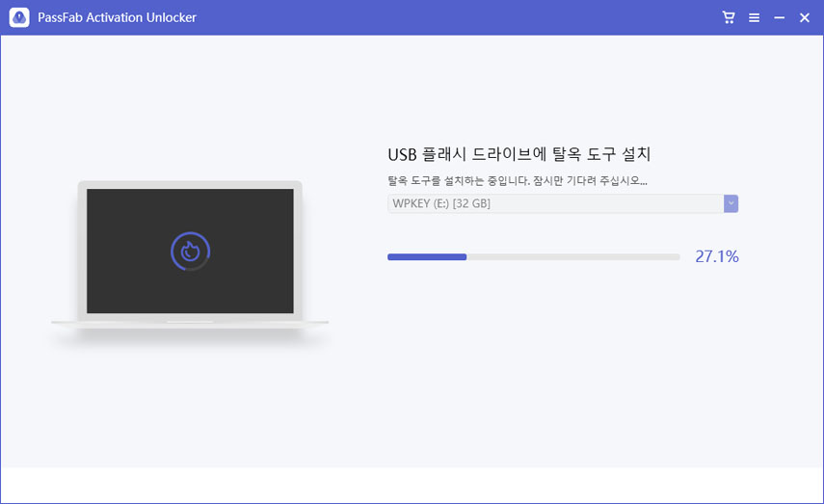Open the shopping cart purchase icon
This screenshot has width=824, height=504.
[729, 17]
